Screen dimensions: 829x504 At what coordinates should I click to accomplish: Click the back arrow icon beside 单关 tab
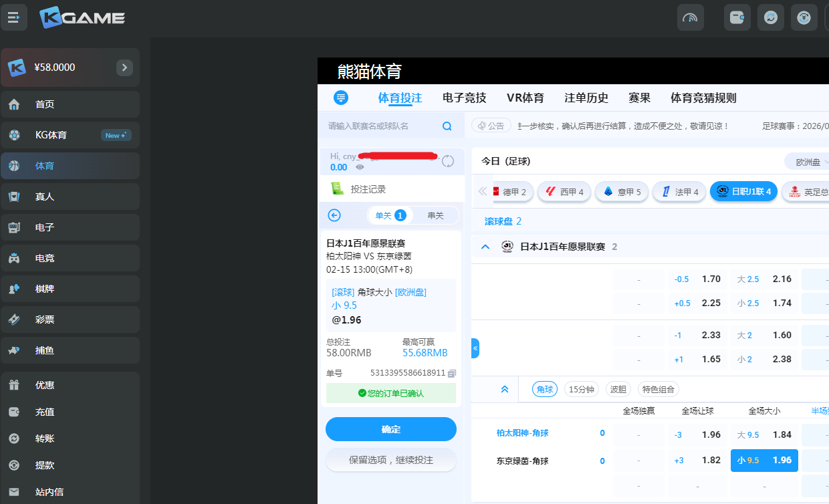(x=335, y=215)
